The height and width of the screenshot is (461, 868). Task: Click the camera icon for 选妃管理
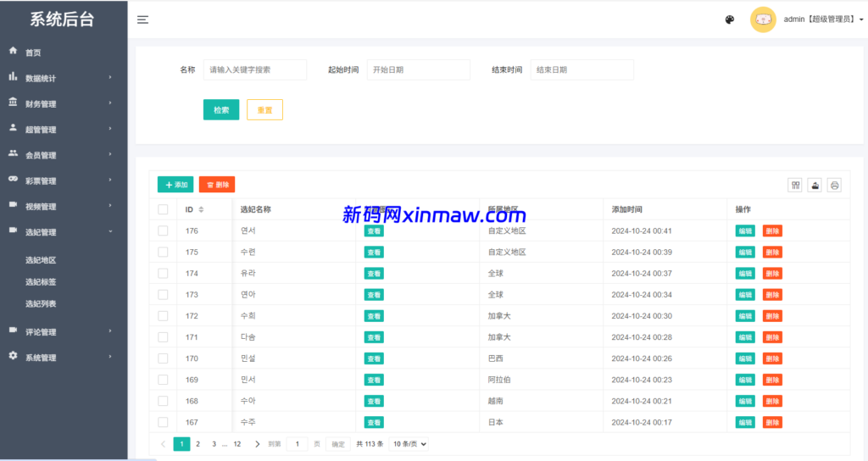coord(13,230)
